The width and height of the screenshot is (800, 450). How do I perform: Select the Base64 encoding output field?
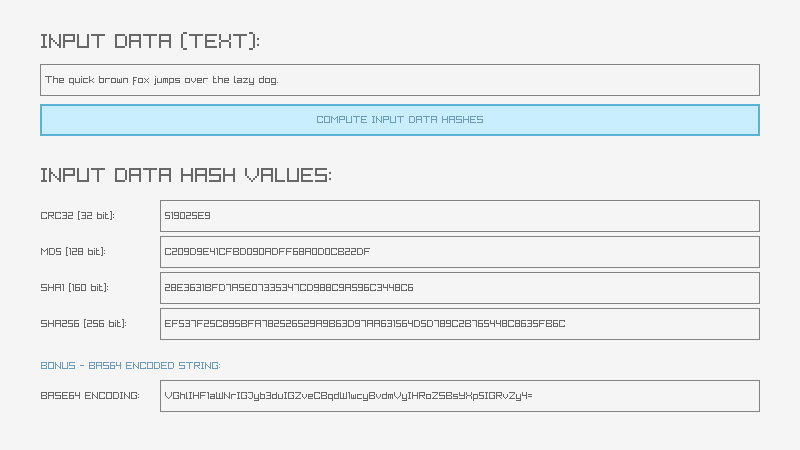coord(460,396)
